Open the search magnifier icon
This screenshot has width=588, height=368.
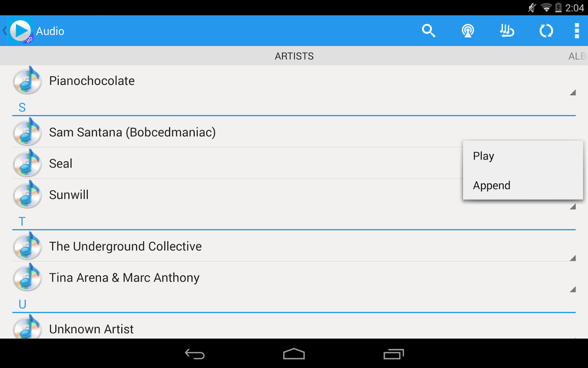pos(428,31)
